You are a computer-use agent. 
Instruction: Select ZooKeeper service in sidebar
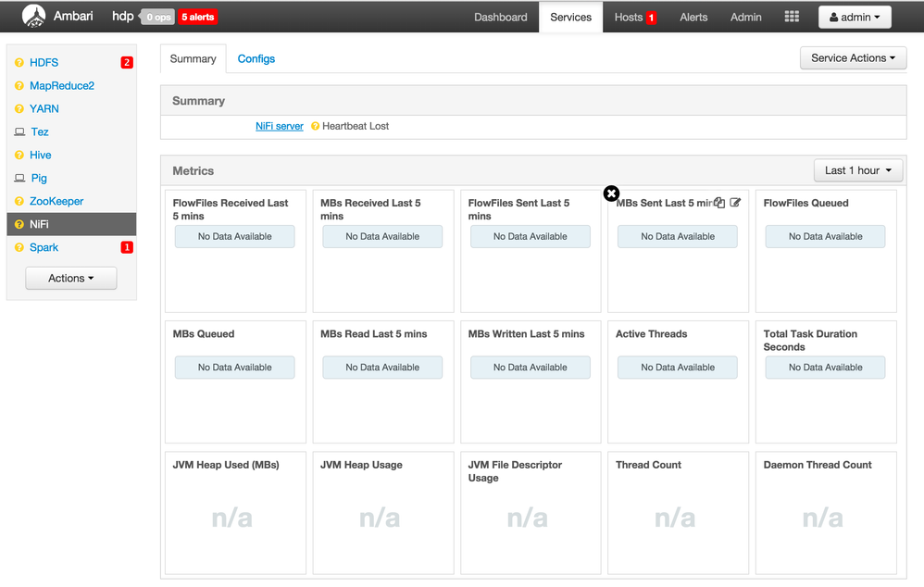[56, 201]
